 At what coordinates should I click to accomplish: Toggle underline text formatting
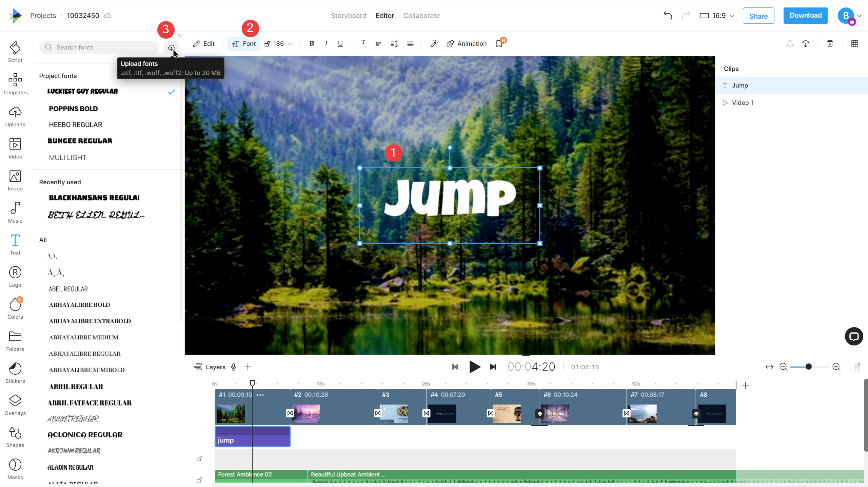point(340,44)
